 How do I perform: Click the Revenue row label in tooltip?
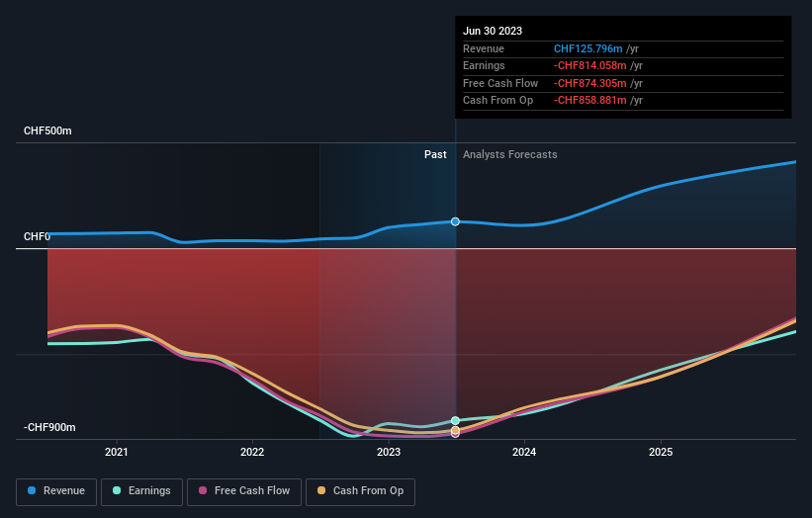[x=484, y=48]
